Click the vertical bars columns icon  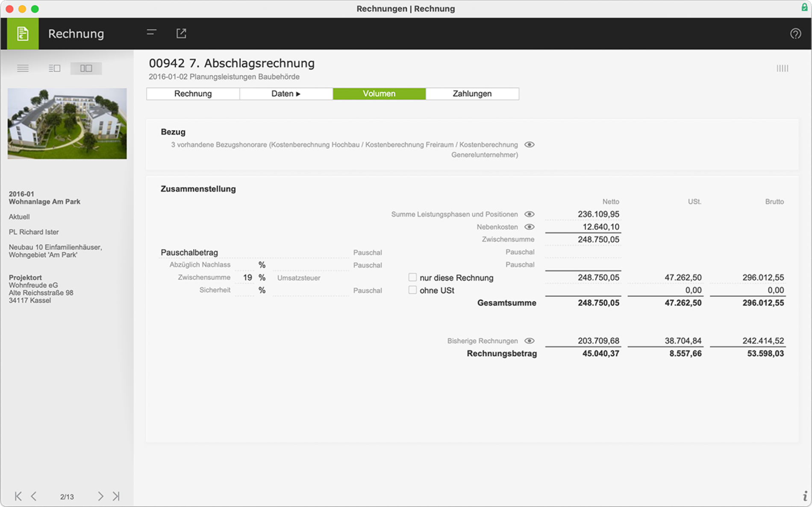click(782, 68)
